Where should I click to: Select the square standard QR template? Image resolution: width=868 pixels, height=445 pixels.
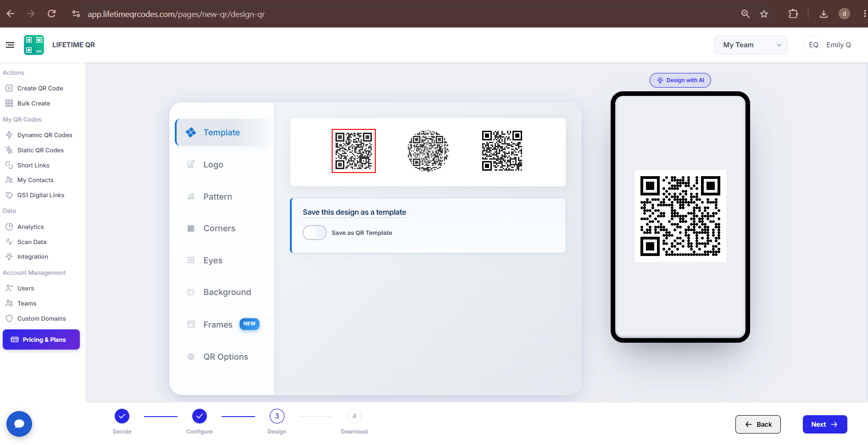354,151
